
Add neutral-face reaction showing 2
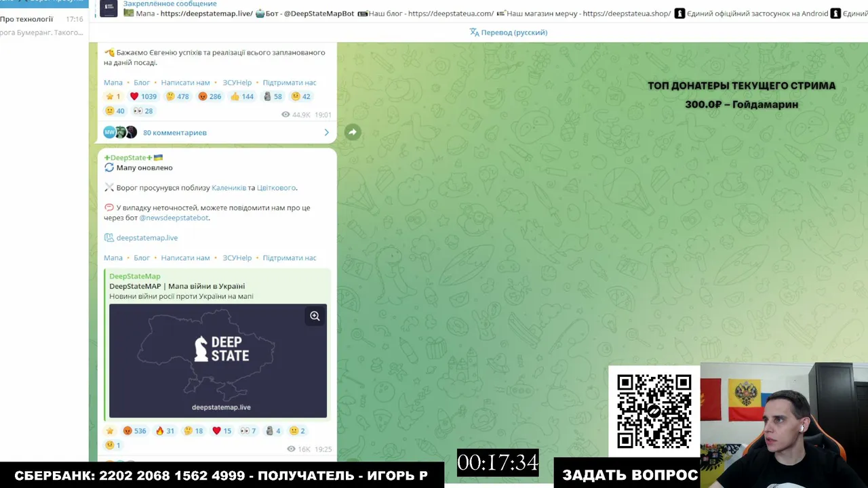298,430
